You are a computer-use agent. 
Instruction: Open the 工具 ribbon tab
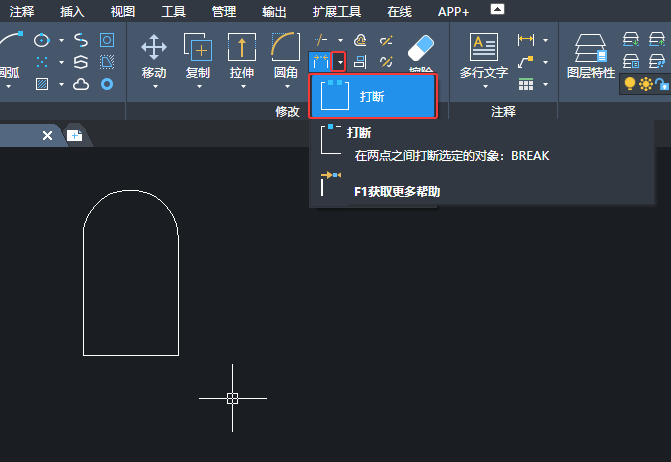tap(173, 12)
